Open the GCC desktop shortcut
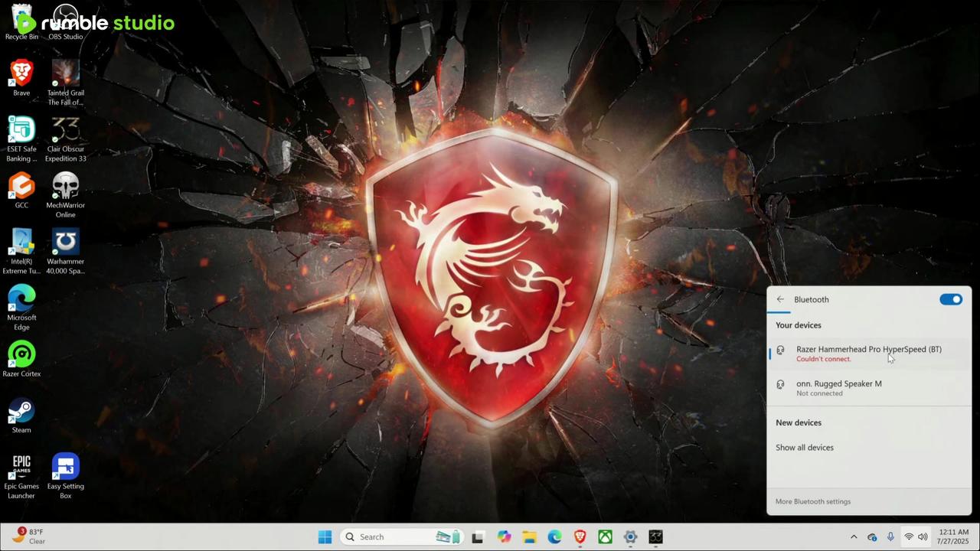Screen dimensions: 980x551 (x=21, y=191)
